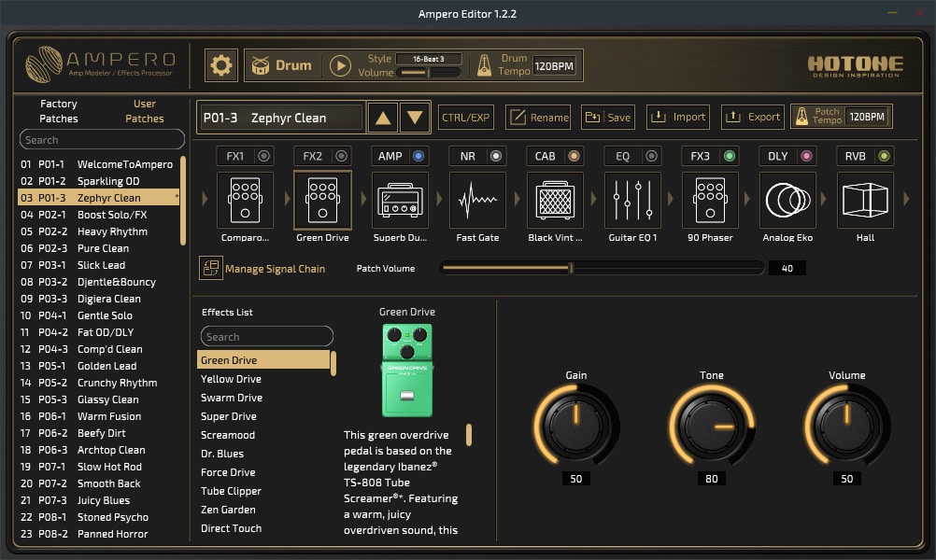Select patch P01-1 WelcomeToAmpero
Viewport: 936px width, 560px height.
click(99, 164)
